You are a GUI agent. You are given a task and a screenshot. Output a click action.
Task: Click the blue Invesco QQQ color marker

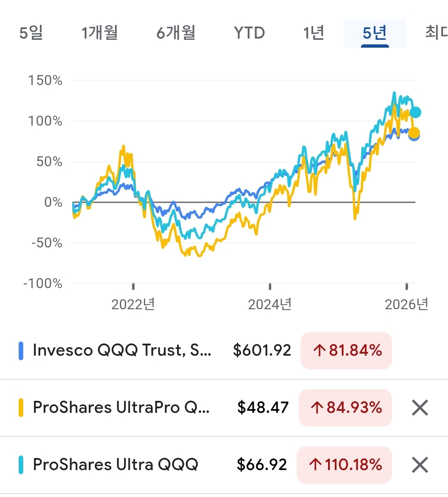tap(21, 351)
